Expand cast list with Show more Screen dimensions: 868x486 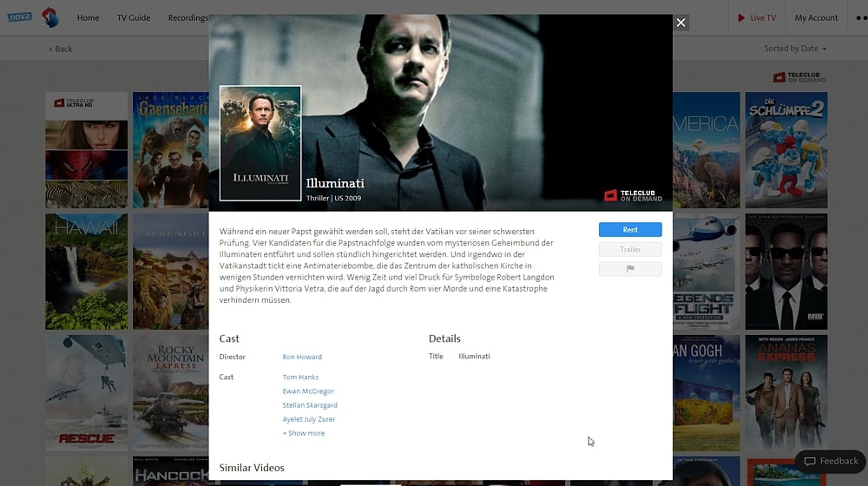coord(304,433)
